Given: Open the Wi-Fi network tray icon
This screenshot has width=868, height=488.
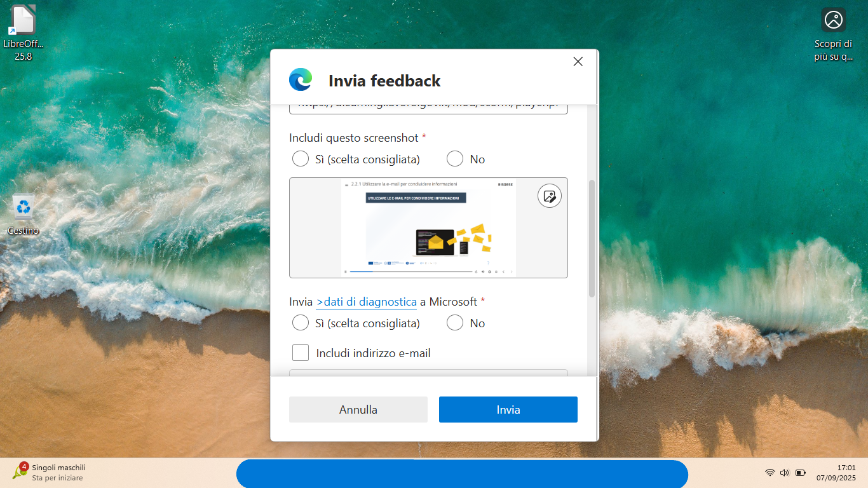Looking at the screenshot, I should pyautogui.click(x=770, y=473).
